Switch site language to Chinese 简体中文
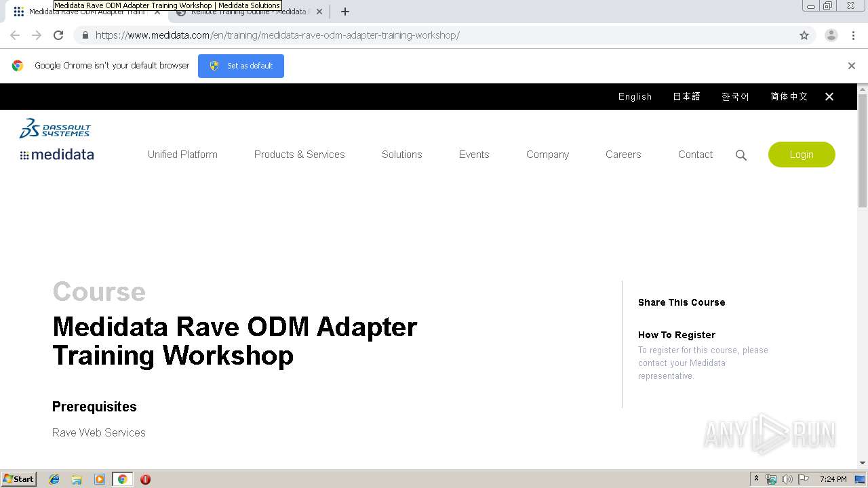The width and height of the screenshot is (868, 488). coord(789,96)
